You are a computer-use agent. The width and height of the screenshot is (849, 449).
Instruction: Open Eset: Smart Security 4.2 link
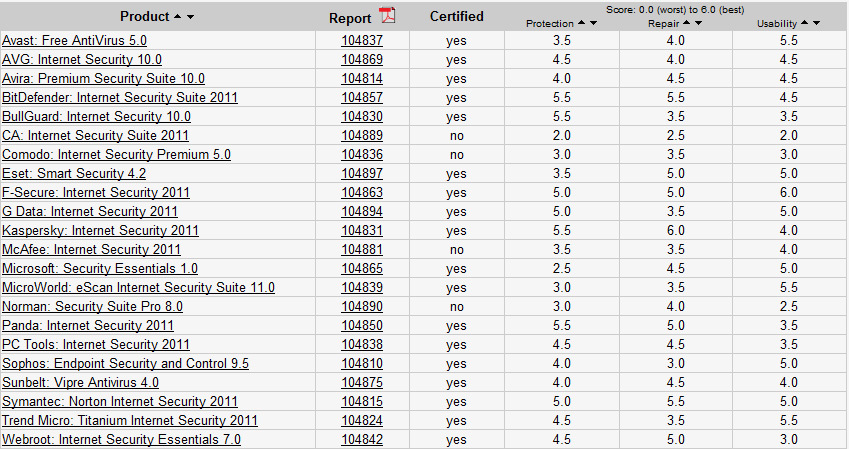point(74,173)
